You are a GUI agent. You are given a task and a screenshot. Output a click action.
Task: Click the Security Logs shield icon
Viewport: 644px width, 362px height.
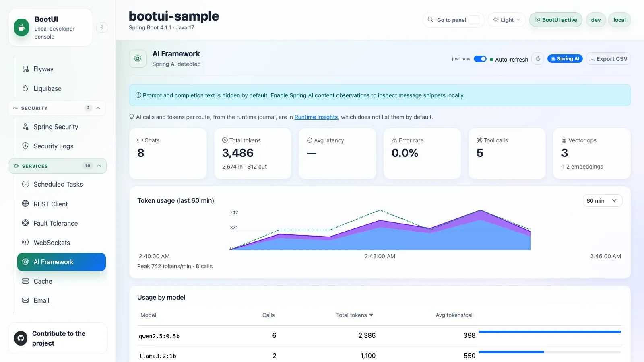(25, 146)
